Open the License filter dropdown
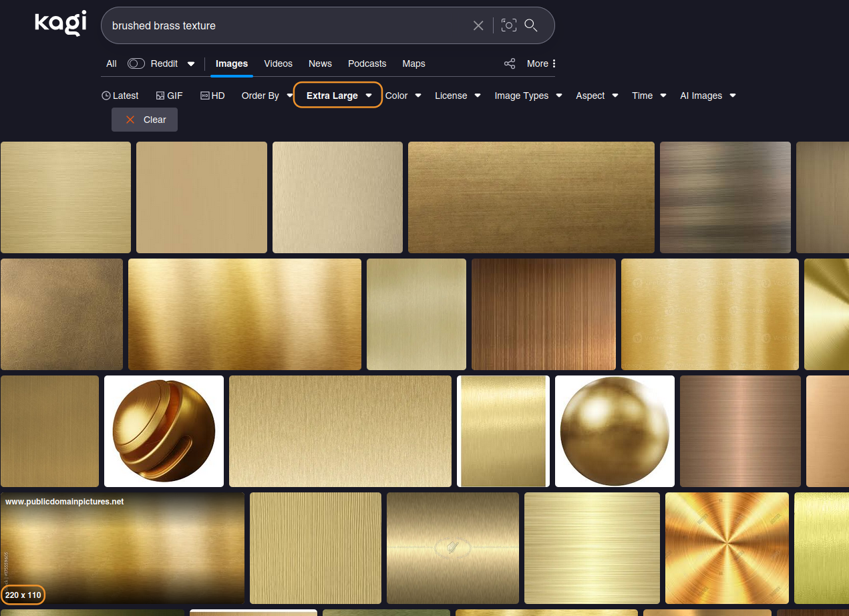 point(458,96)
